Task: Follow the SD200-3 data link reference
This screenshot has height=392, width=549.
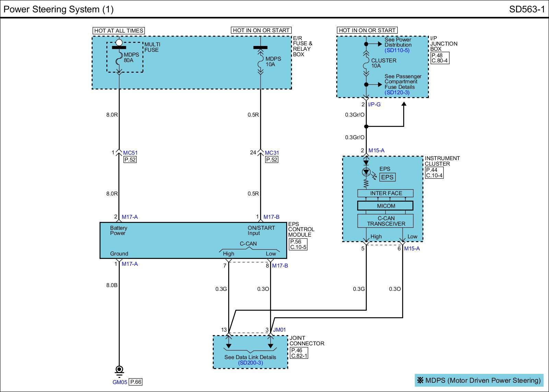Action: coord(250,363)
